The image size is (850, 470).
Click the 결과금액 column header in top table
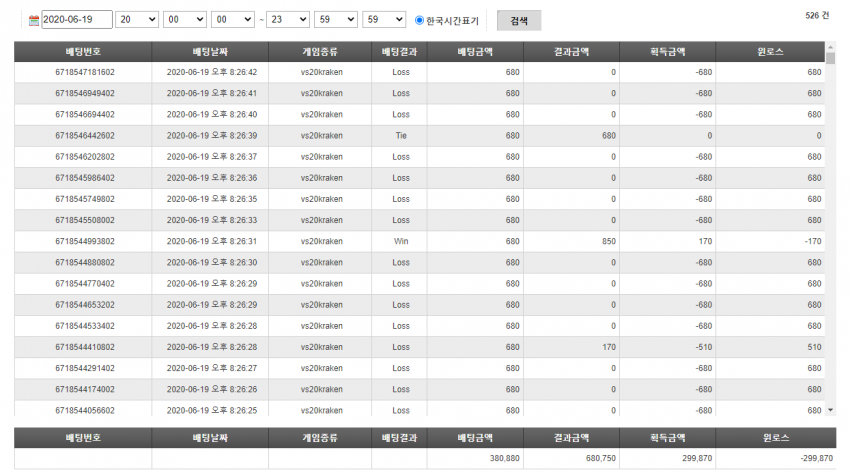click(571, 52)
